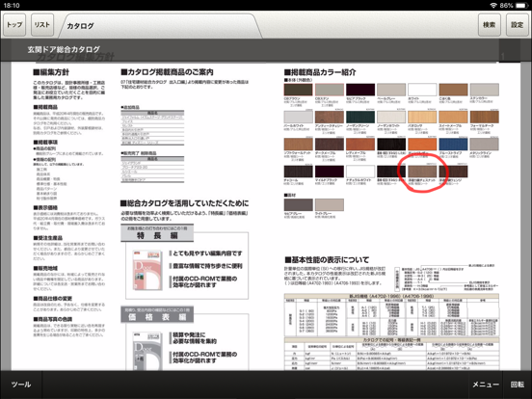532x399 pixels.
Task: Click the 積算や発注に必要な情報を集約 line
Action: tap(193, 338)
